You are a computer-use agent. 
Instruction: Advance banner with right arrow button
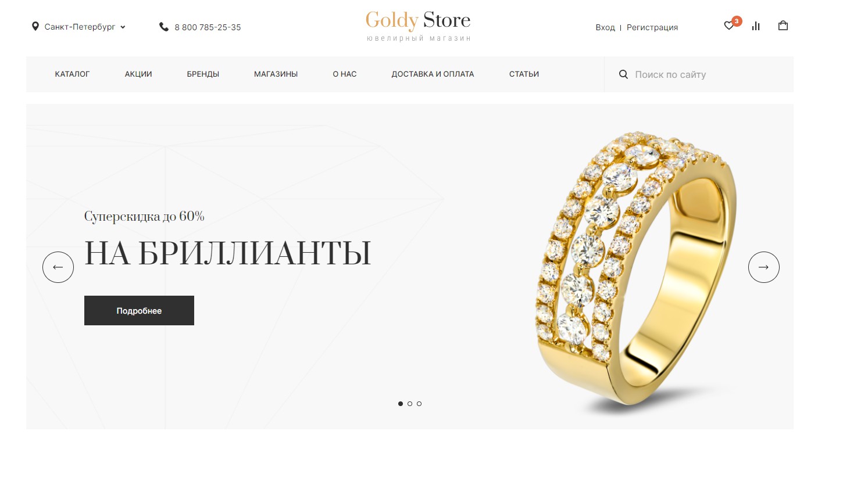[764, 267]
